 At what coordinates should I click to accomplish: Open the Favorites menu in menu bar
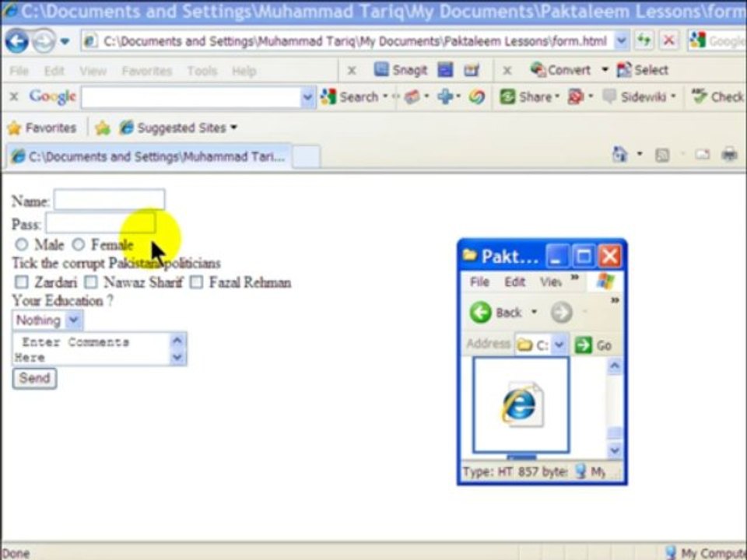tap(147, 72)
